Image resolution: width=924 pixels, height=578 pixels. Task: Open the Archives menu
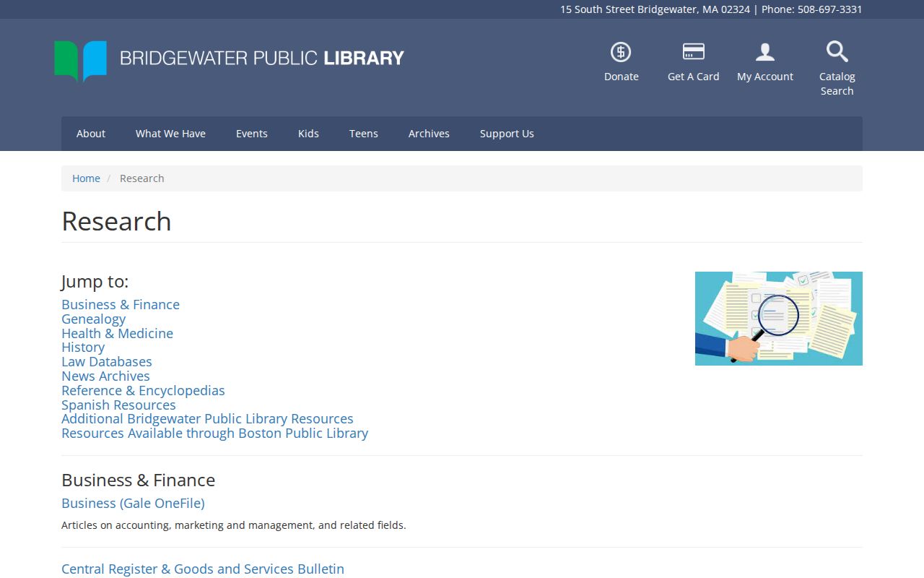[x=429, y=134]
